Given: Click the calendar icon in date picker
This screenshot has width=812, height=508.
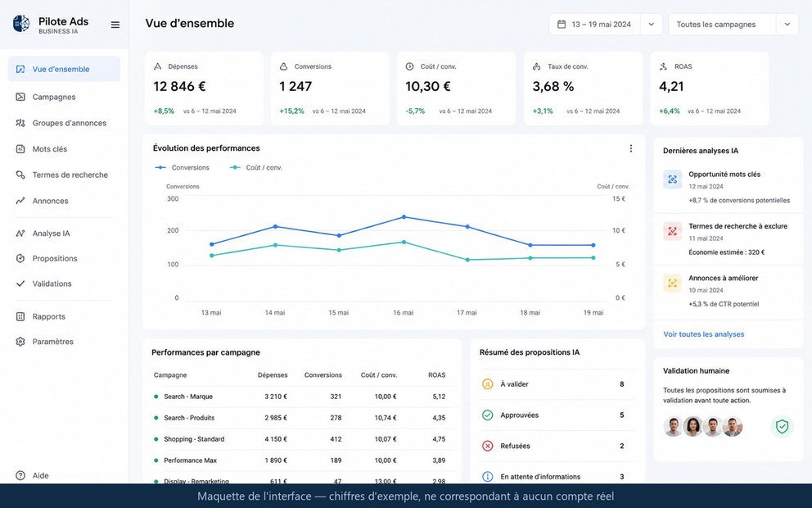Looking at the screenshot, I should coord(561,25).
